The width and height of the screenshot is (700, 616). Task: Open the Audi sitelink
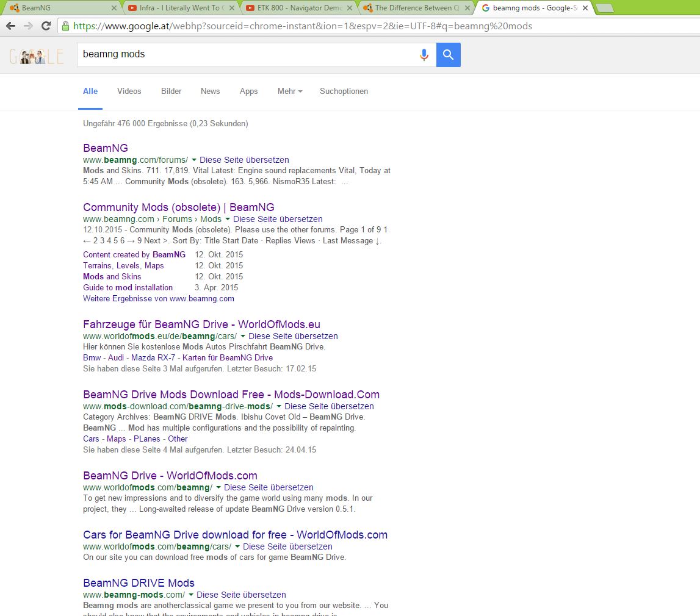[x=116, y=358]
